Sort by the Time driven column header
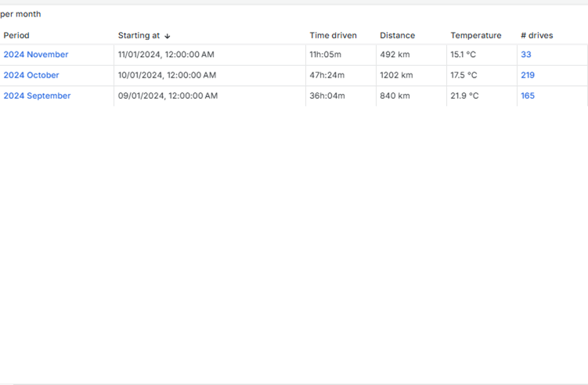 click(333, 35)
